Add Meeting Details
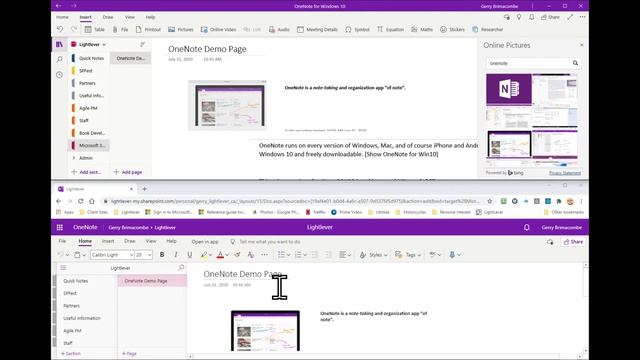Screen dimensions: 640x360 (x=317, y=29)
